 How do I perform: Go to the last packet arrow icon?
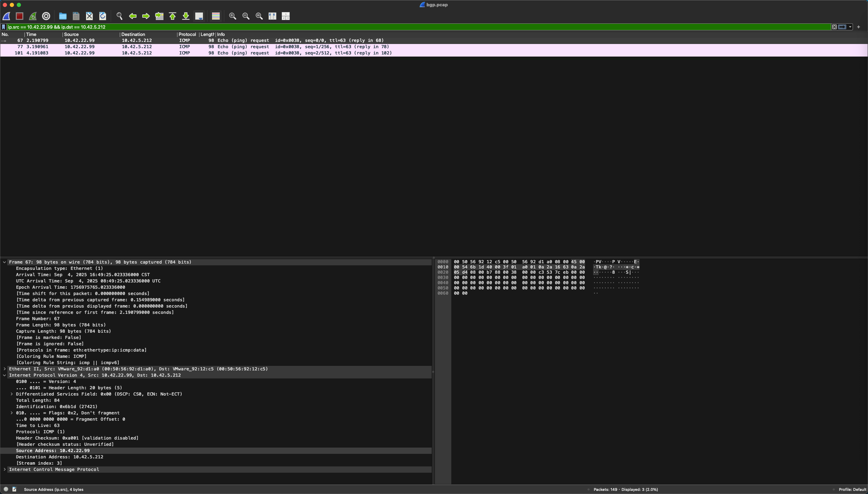coord(186,16)
